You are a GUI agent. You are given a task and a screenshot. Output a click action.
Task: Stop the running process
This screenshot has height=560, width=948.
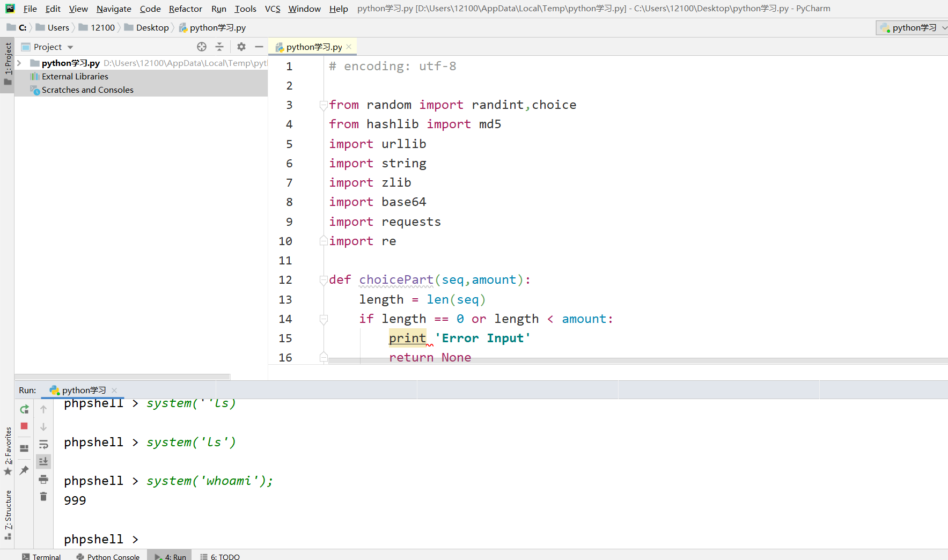click(x=24, y=426)
